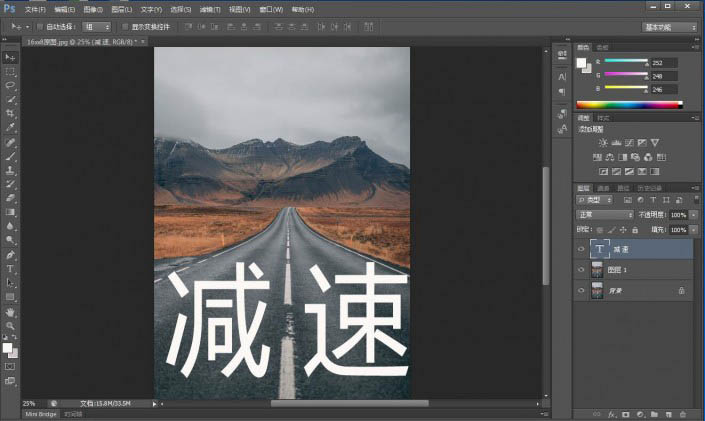Open the Color panel menu
705x421 pixels.
point(696,47)
